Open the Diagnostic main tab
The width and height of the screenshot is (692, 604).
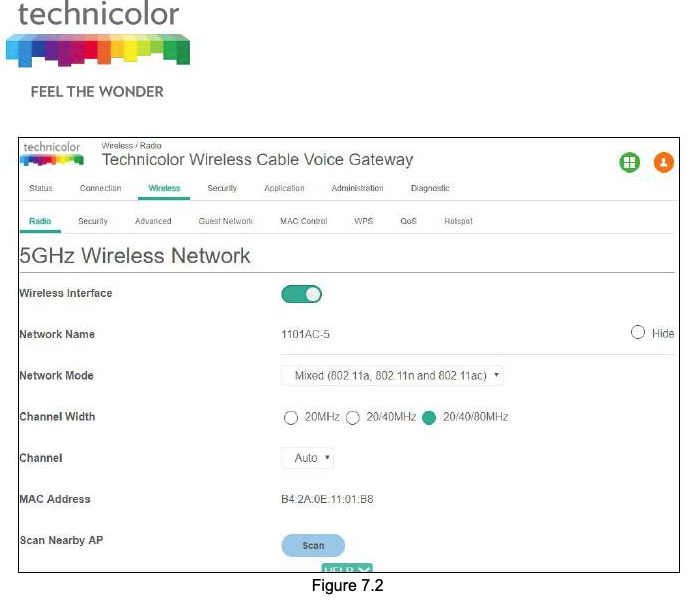point(430,188)
